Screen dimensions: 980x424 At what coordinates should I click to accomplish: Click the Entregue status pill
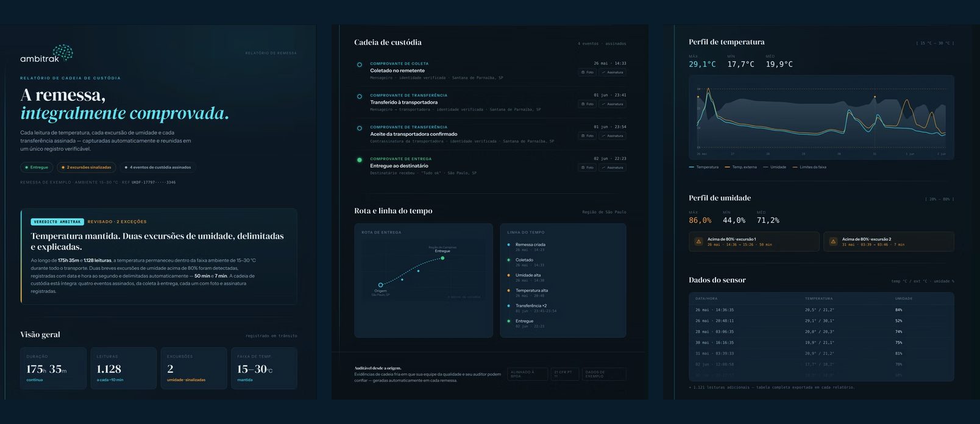[x=37, y=167]
